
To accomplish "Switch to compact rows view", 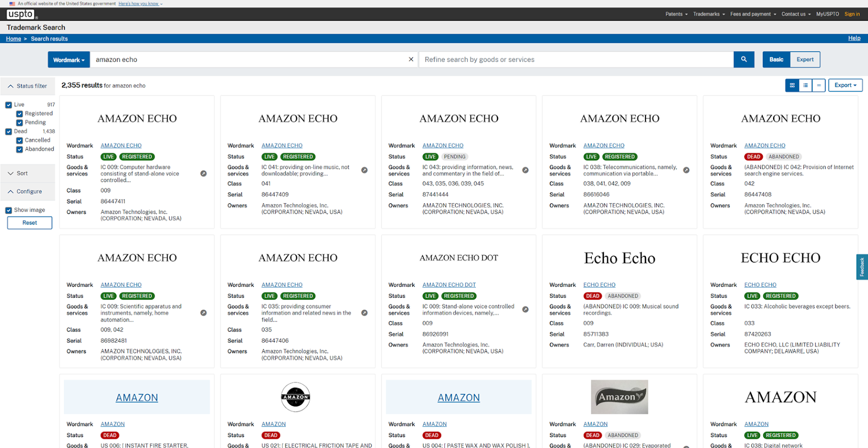I will tap(819, 85).
